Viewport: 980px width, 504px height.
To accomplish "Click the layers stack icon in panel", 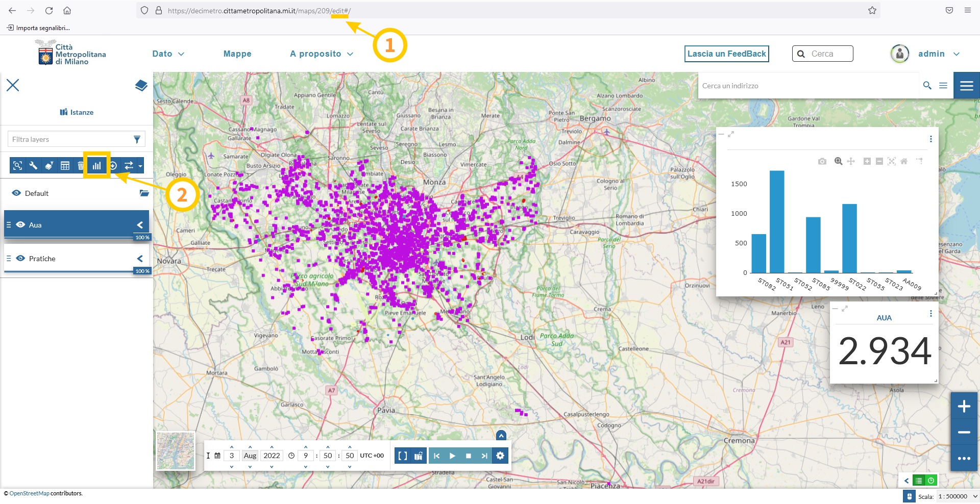I will pyautogui.click(x=141, y=85).
